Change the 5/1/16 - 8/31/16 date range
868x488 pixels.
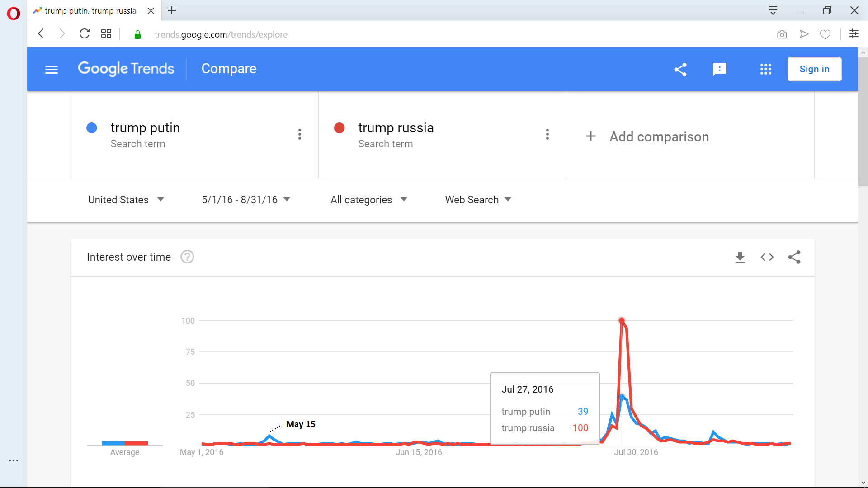(246, 200)
